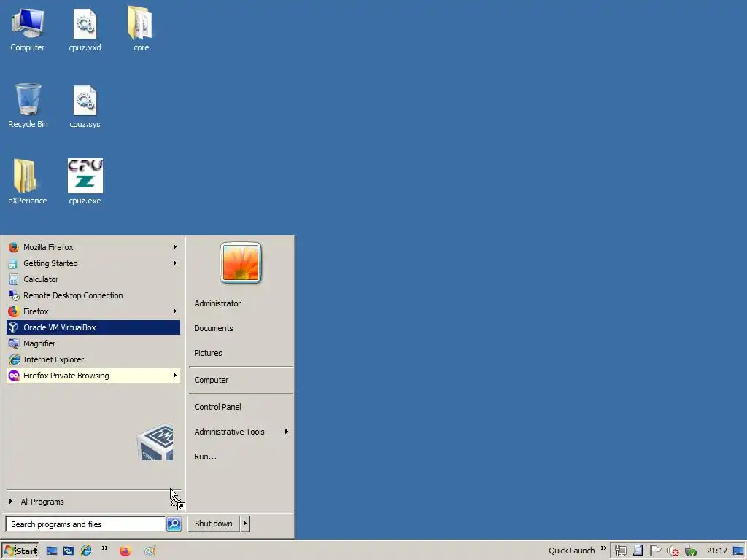Screen dimensions: 747x560
Task: Launch cpuz.exe from the desktop
Action: tap(85, 182)
